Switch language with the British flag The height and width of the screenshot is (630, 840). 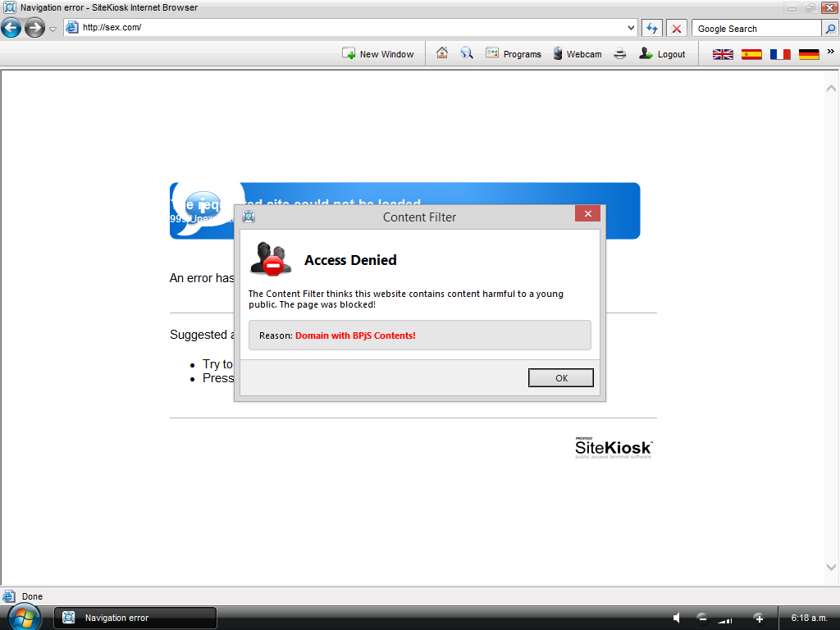pyautogui.click(x=723, y=54)
